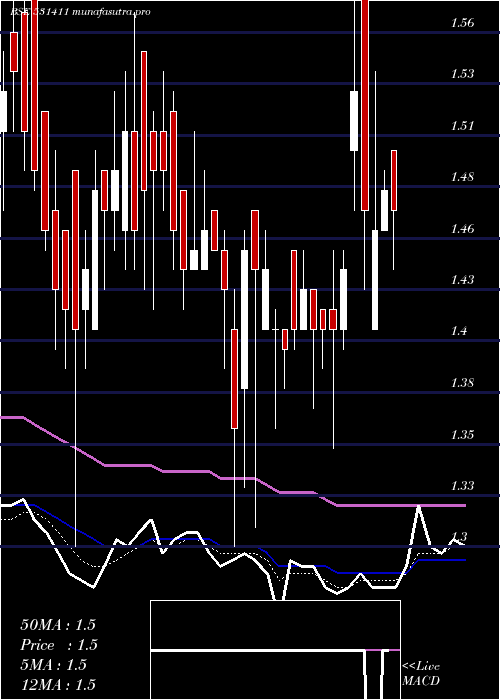Click the 5MA : 1.5 legend entry

pyautogui.click(x=54, y=665)
